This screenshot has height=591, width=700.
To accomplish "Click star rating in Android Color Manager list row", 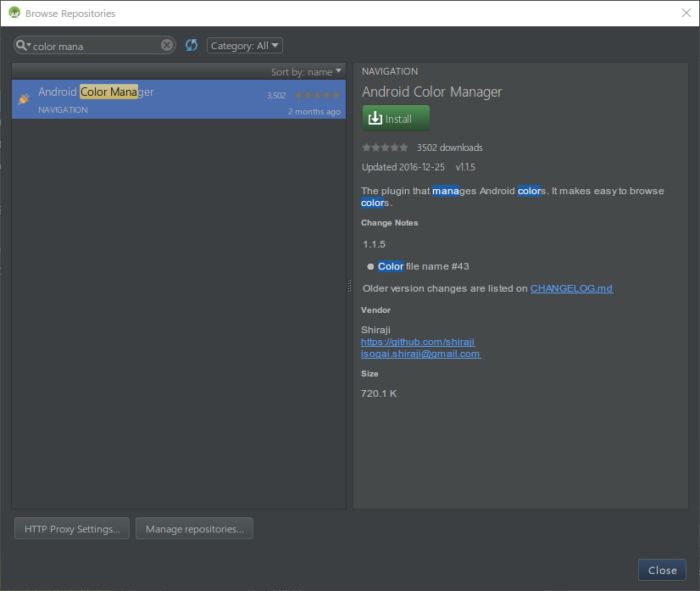I will click(318, 95).
